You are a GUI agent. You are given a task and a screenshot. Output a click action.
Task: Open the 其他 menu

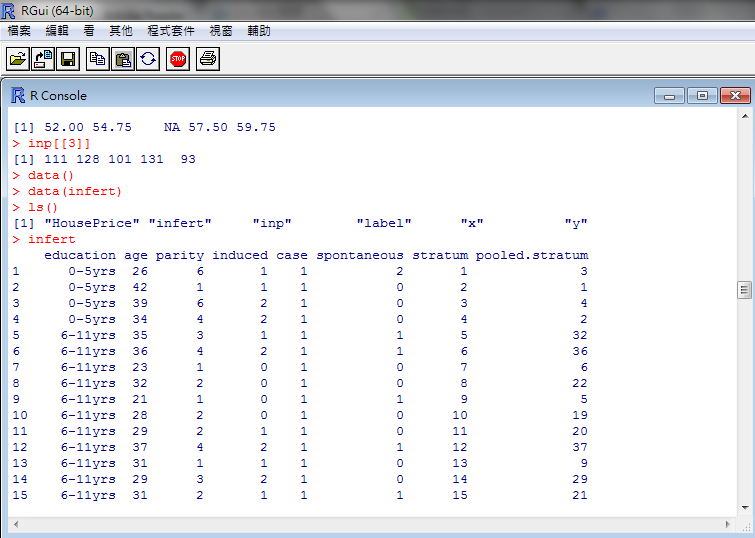coord(120,31)
